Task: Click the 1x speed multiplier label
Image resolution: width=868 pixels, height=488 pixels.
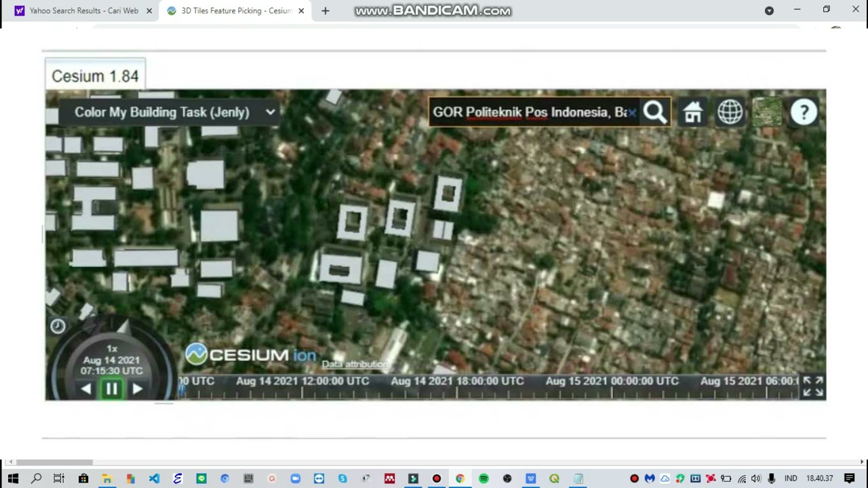Action: tap(112, 348)
